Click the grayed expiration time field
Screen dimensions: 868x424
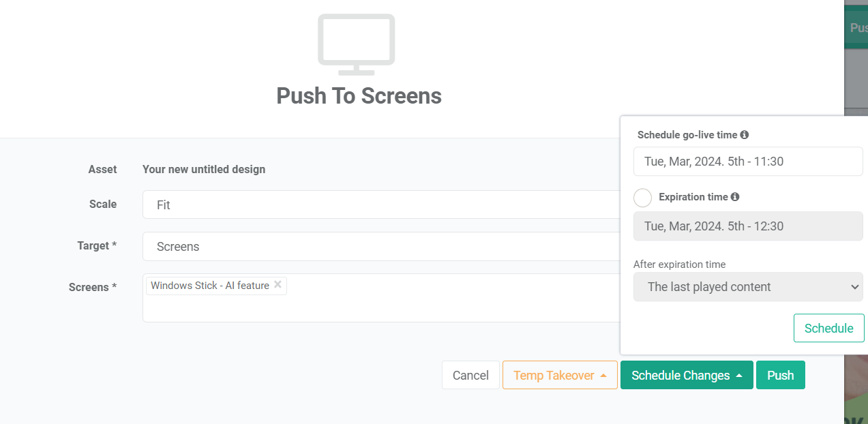tap(747, 226)
